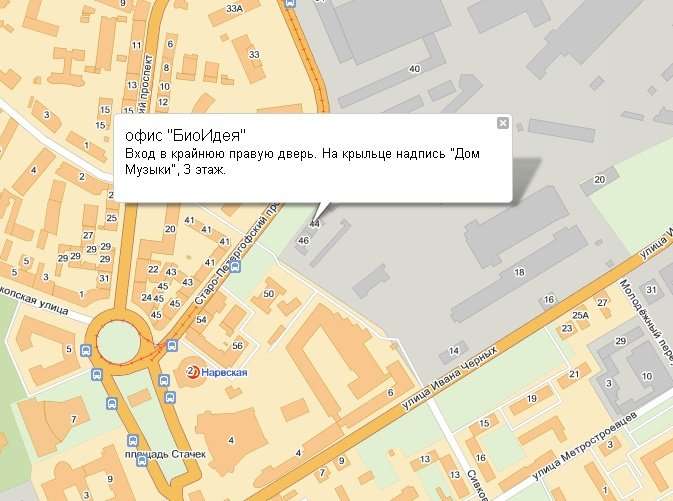This screenshot has width=673, height=501.
Task: Click the gray building numbered 40
Action: click(414, 69)
